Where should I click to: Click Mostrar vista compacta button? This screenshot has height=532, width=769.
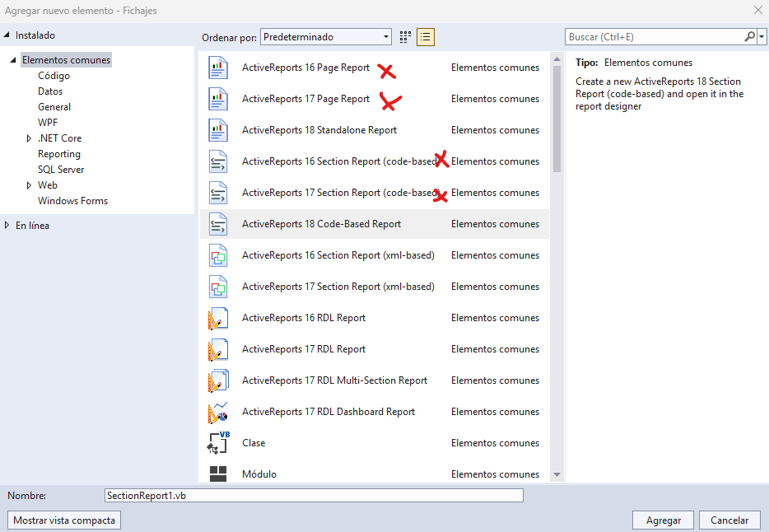coord(64,520)
